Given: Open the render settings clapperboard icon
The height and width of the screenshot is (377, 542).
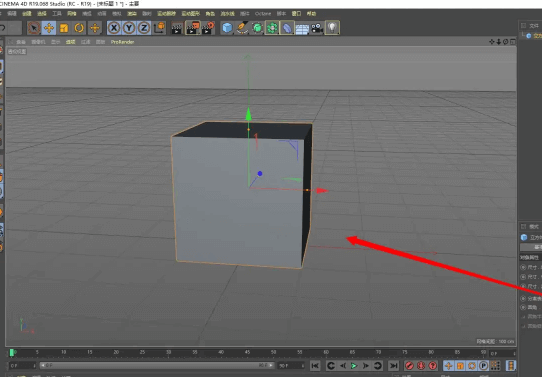Looking at the screenshot, I should point(208,28).
